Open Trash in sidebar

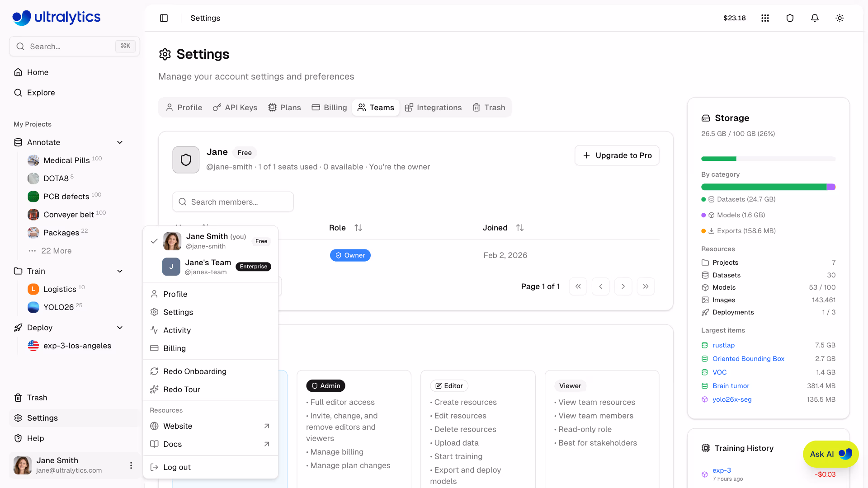tap(75, 398)
